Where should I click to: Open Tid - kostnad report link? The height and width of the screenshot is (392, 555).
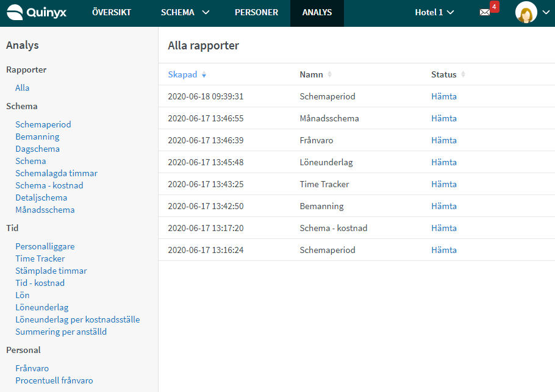click(x=40, y=283)
